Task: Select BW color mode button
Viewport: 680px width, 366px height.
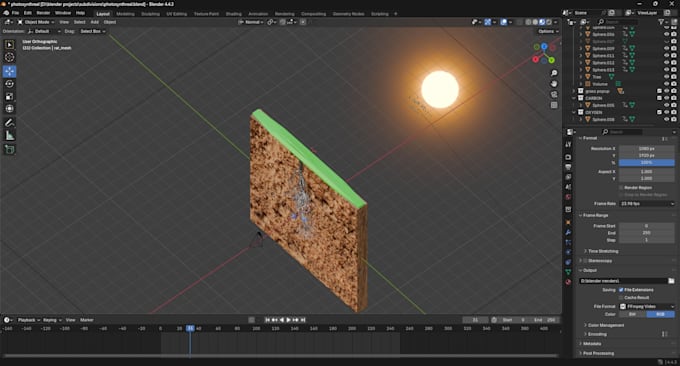Action: (632, 314)
